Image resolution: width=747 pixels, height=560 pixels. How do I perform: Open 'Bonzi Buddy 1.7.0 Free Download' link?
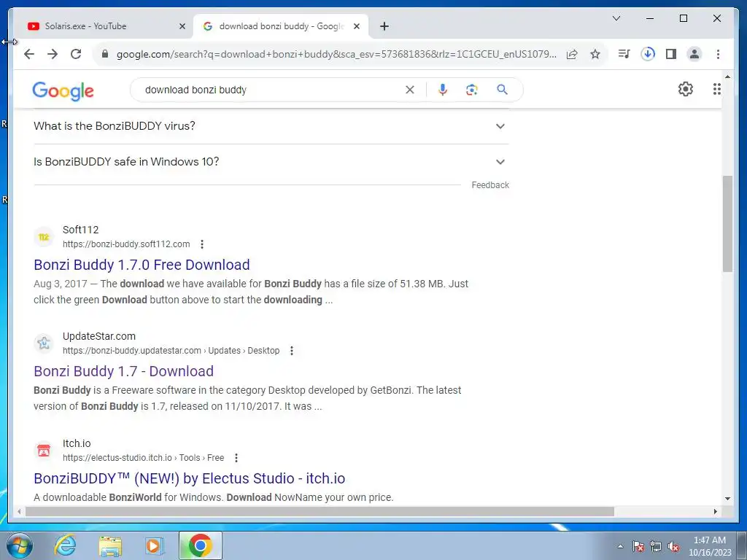click(142, 265)
